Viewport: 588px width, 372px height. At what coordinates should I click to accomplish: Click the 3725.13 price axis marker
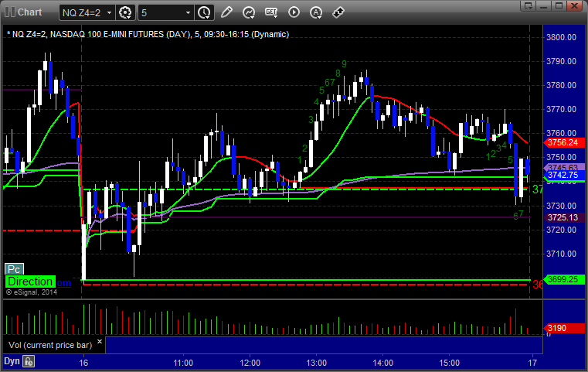(563, 218)
